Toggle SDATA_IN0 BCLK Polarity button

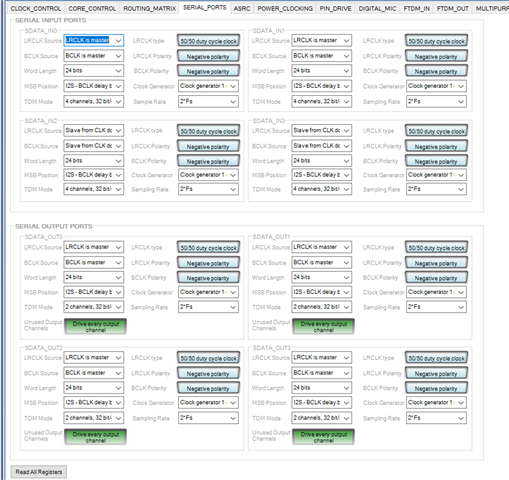click(x=208, y=71)
